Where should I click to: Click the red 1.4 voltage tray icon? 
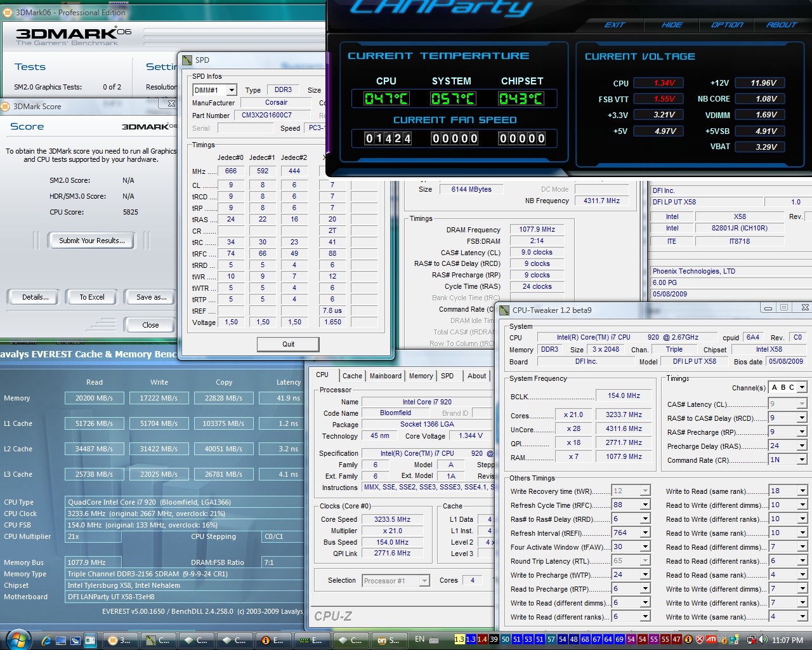coord(482,639)
